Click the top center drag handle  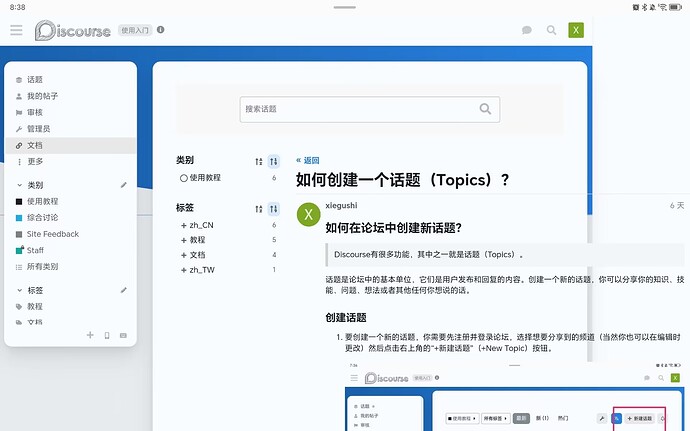(x=345, y=7)
